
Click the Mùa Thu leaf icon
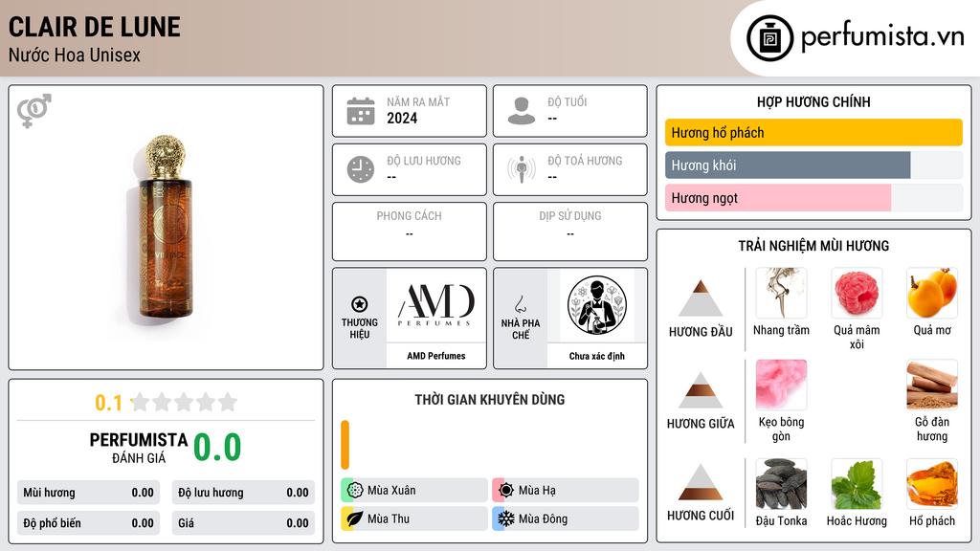click(354, 519)
